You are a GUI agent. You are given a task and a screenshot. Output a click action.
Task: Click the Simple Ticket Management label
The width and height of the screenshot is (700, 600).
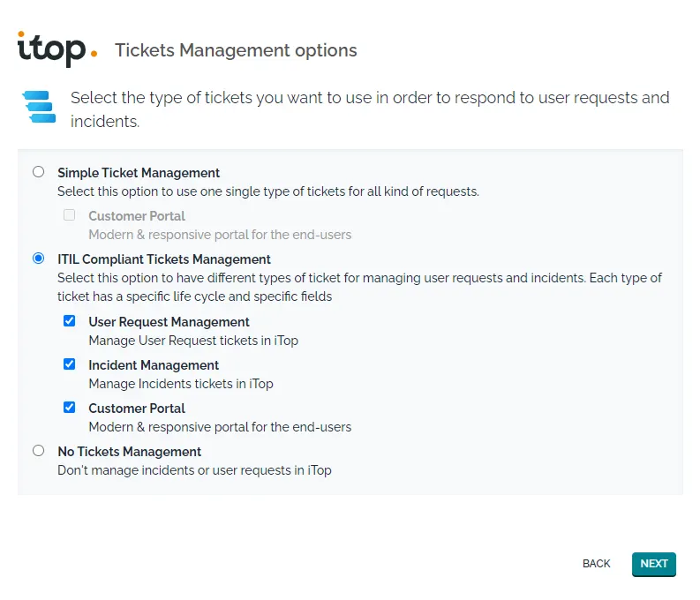click(139, 173)
